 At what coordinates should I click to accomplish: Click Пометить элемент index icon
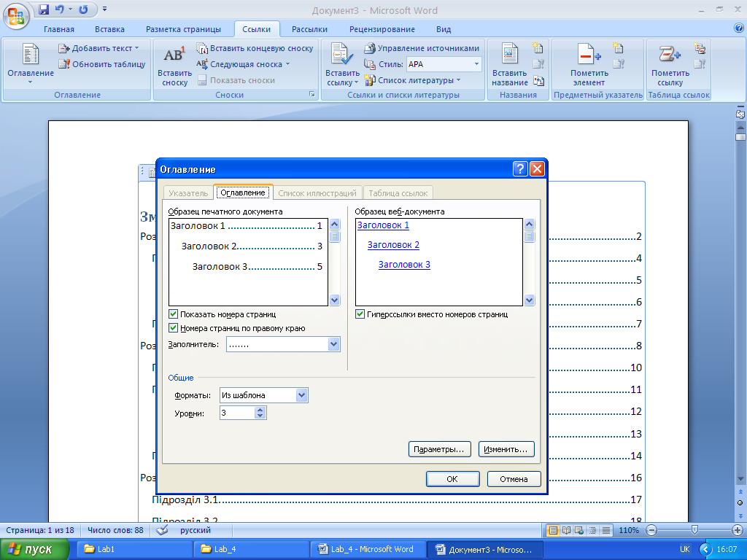point(589,54)
